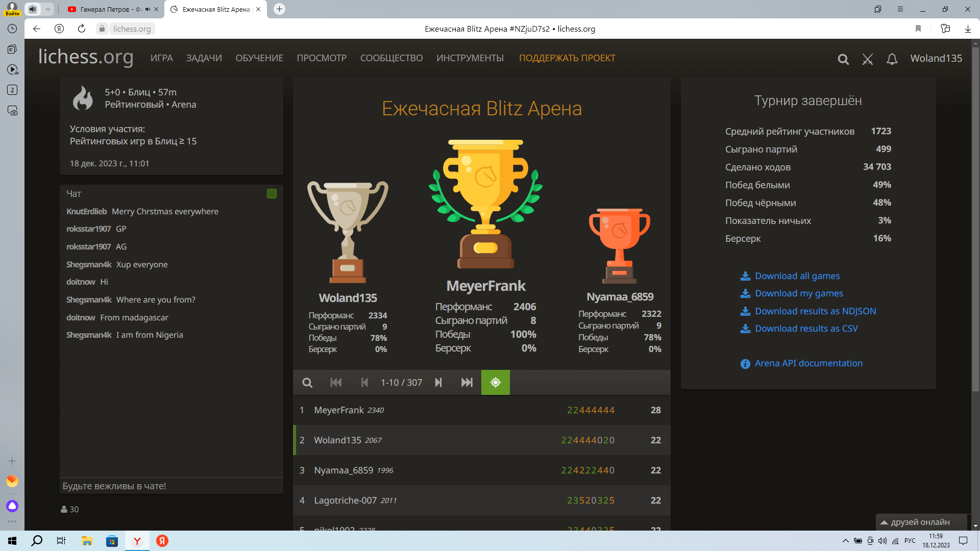Bookmark this page icon
This screenshot has width=980, height=551.
point(918,29)
